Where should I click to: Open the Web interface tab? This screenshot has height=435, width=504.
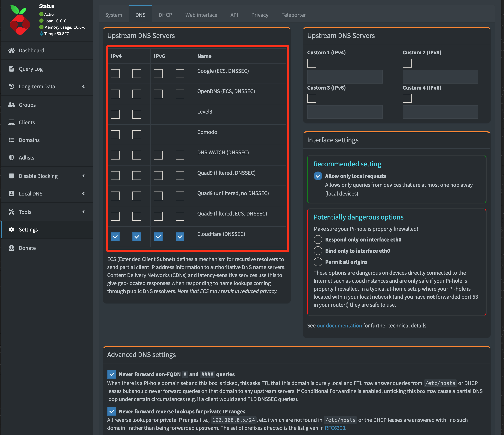[x=201, y=15]
